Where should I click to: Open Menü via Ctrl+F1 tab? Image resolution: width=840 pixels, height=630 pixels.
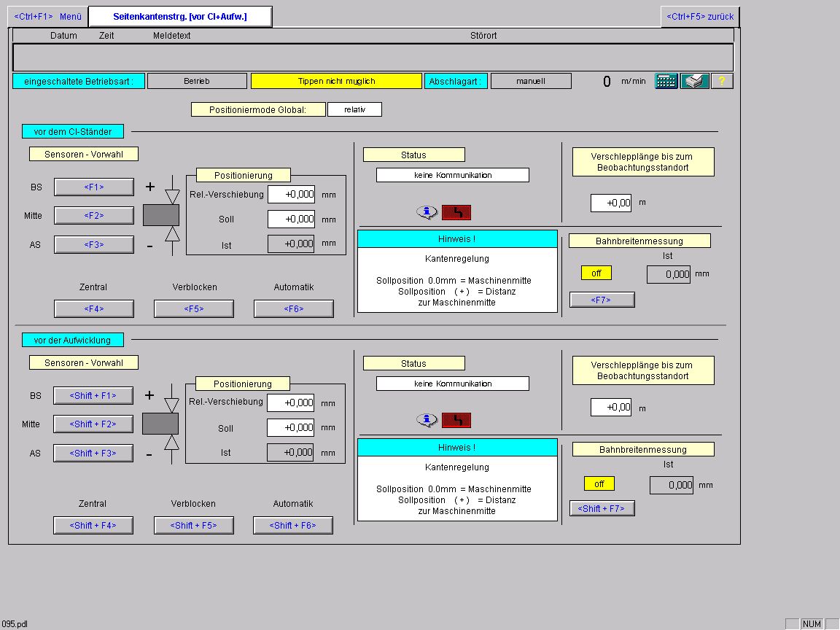tap(47, 17)
